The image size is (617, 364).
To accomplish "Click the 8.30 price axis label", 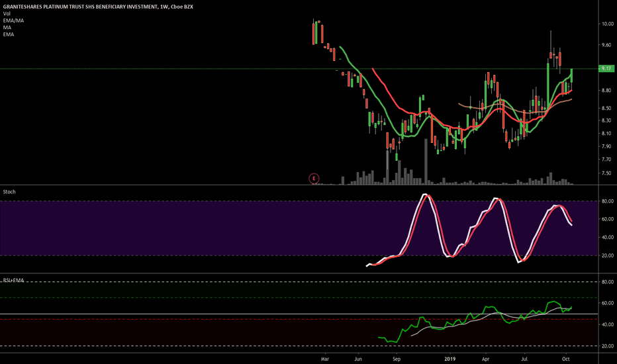I will (x=607, y=120).
